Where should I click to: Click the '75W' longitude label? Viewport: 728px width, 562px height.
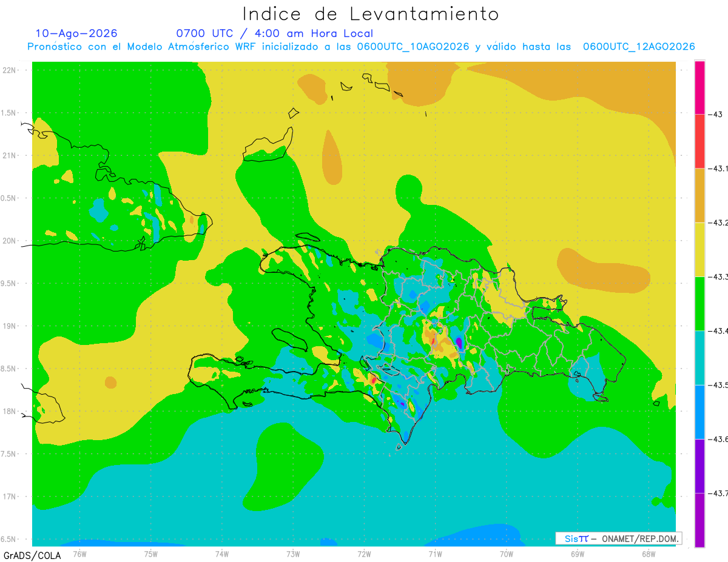(151, 554)
